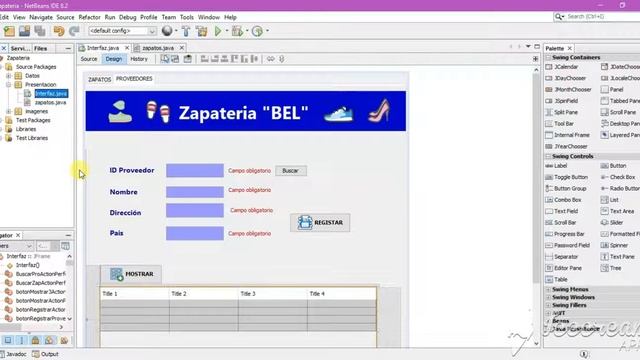Switch editor to Design view
Viewport: 640px width, 360px height.
(113, 59)
